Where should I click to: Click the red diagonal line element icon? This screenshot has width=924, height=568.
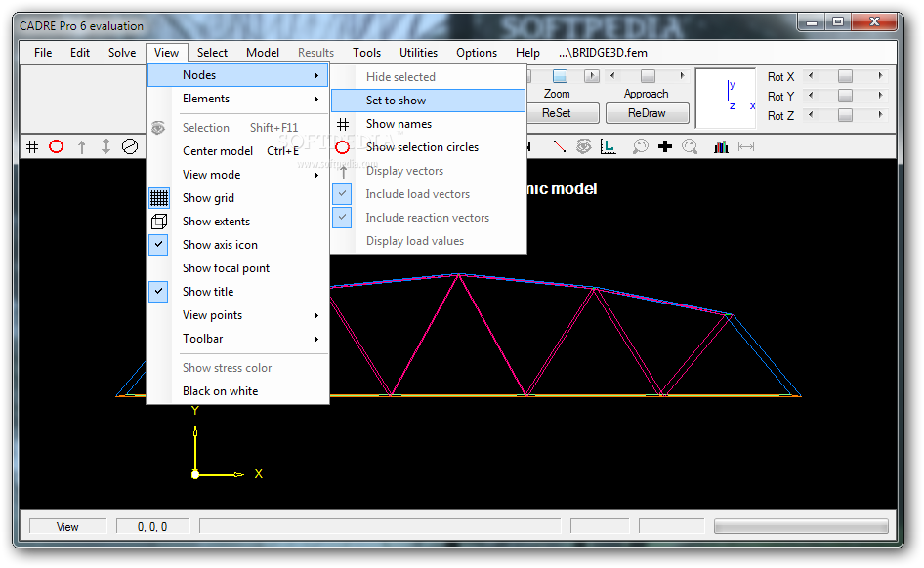pyautogui.click(x=560, y=146)
